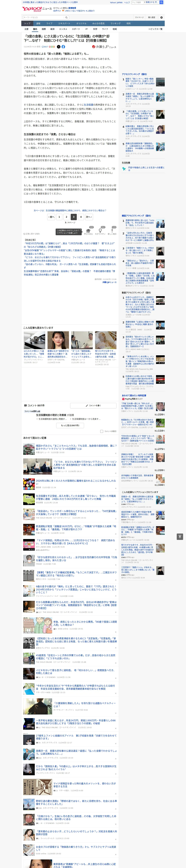Click the blue top-right web search button
186x868 pixels.
[x=161, y=2]
